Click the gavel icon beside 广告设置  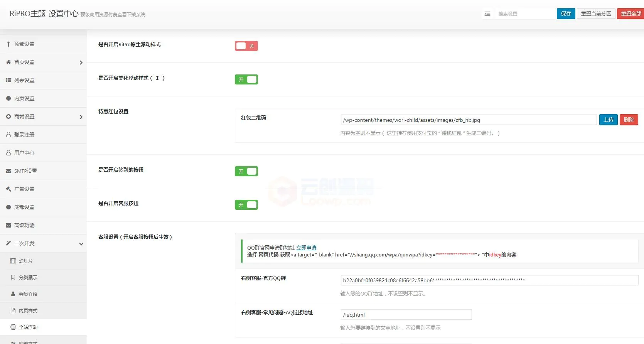[x=8, y=189]
